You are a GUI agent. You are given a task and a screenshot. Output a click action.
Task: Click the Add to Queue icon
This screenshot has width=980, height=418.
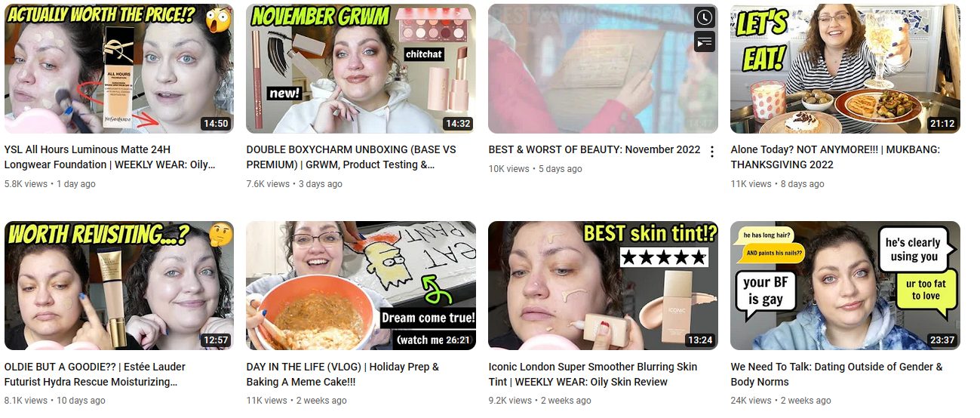[x=705, y=42]
